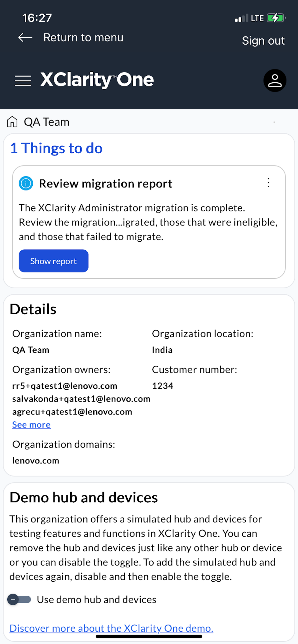Viewport: 298px width, 644px height.
Task: Sign out of the session
Action: coord(263,41)
